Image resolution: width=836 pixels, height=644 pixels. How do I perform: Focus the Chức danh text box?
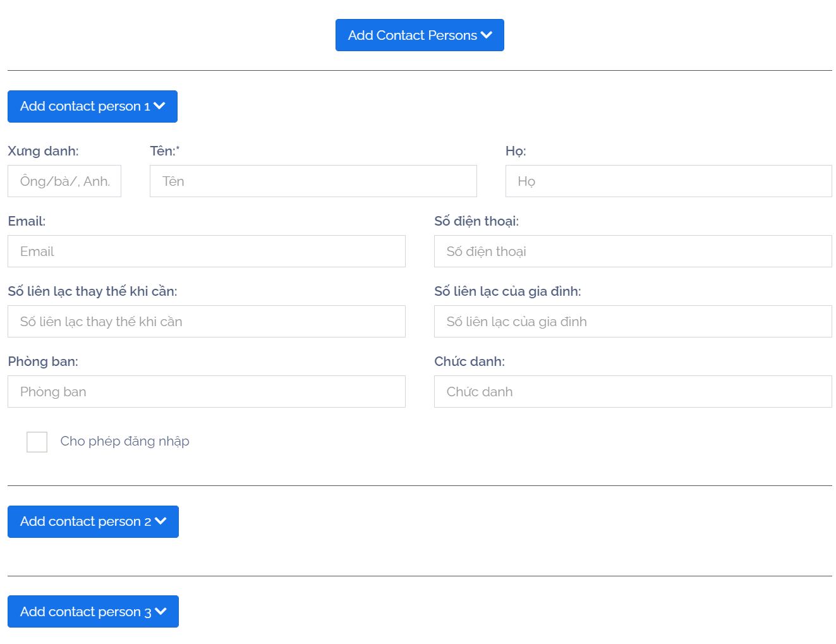click(x=633, y=392)
